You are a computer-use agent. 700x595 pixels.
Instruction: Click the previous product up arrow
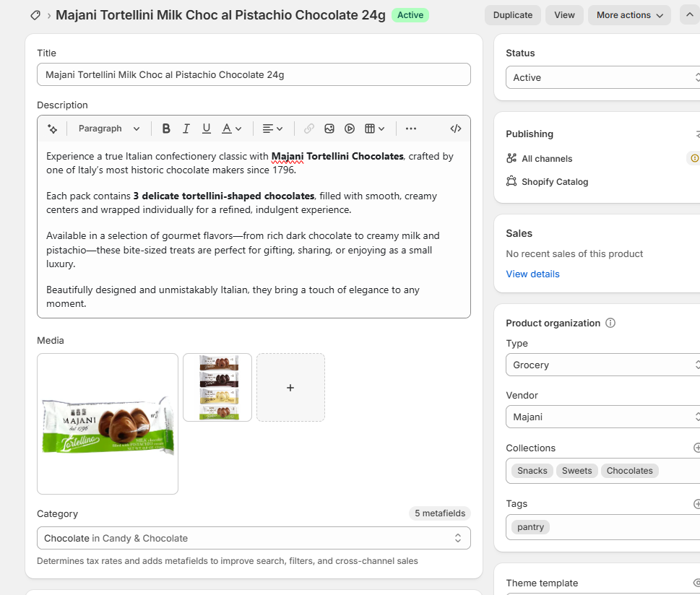[x=690, y=14]
